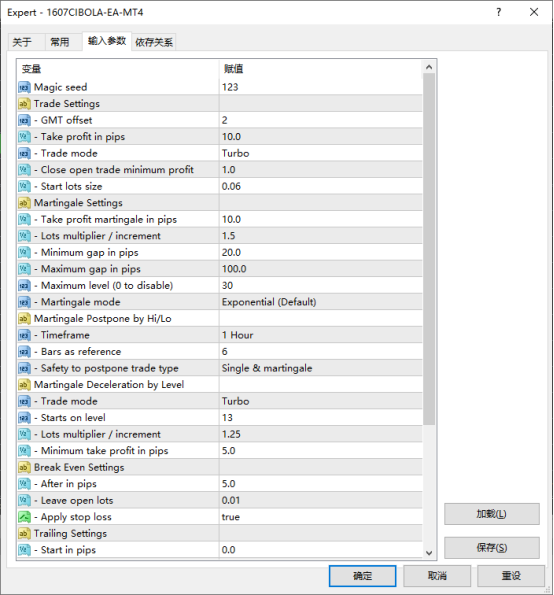Click the help question mark in title bar
Image resolution: width=554 pixels, height=595 pixels.
499,13
